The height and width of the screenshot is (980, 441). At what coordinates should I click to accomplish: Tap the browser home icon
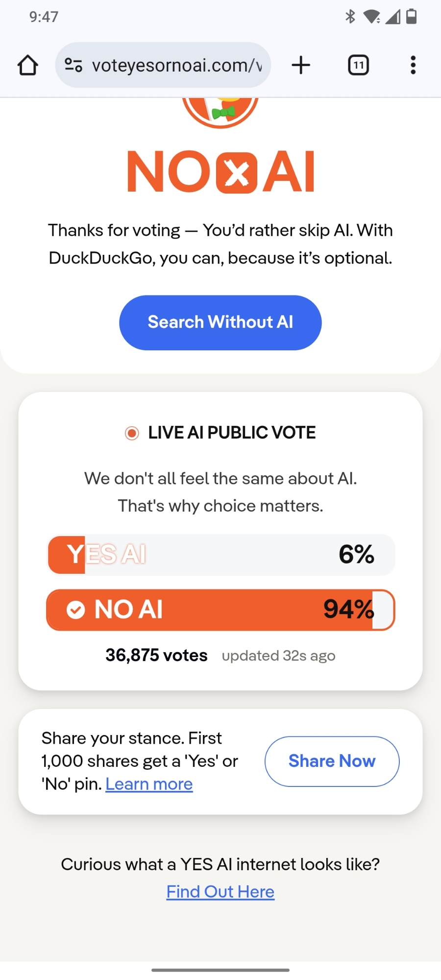(x=28, y=65)
